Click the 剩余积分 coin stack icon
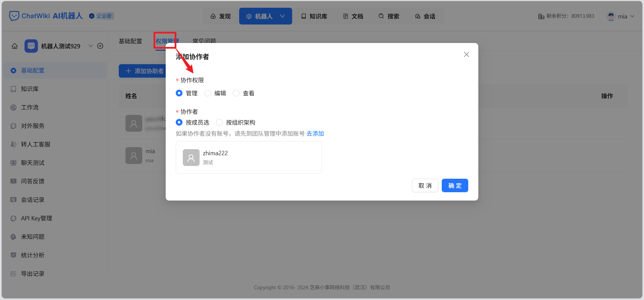Image resolution: width=644 pixels, height=300 pixels. tap(541, 16)
